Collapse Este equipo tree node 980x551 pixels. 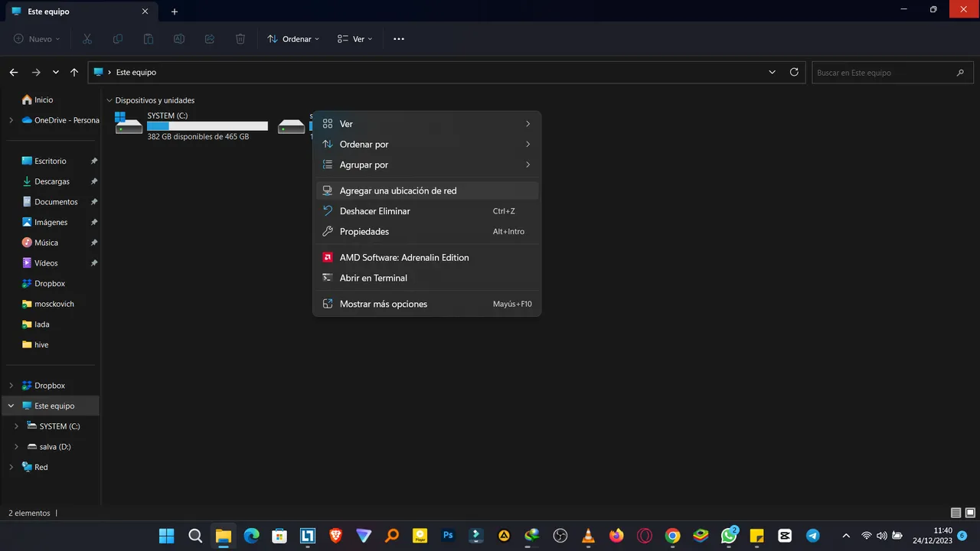pos(11,406)
